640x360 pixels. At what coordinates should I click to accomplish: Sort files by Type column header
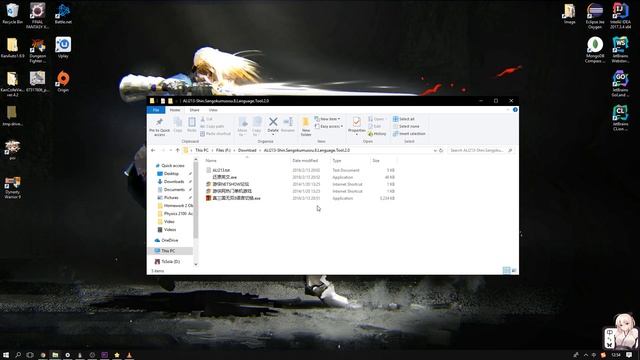click(x=337, y=161)
